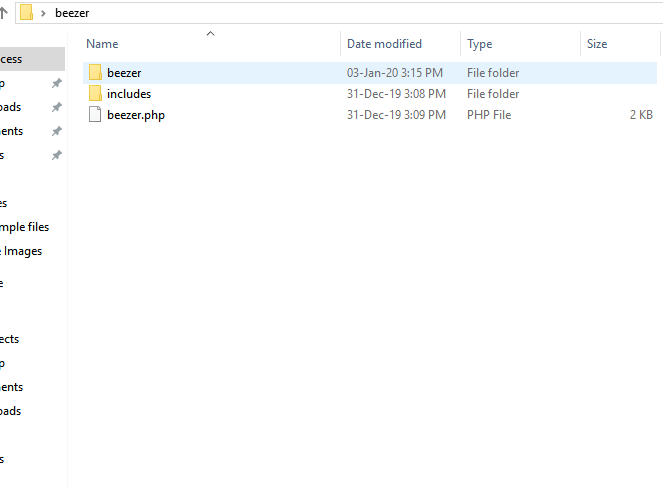
Task: Sort files by the Name column header
Action: pyautogui.click(x=103, y=44)
